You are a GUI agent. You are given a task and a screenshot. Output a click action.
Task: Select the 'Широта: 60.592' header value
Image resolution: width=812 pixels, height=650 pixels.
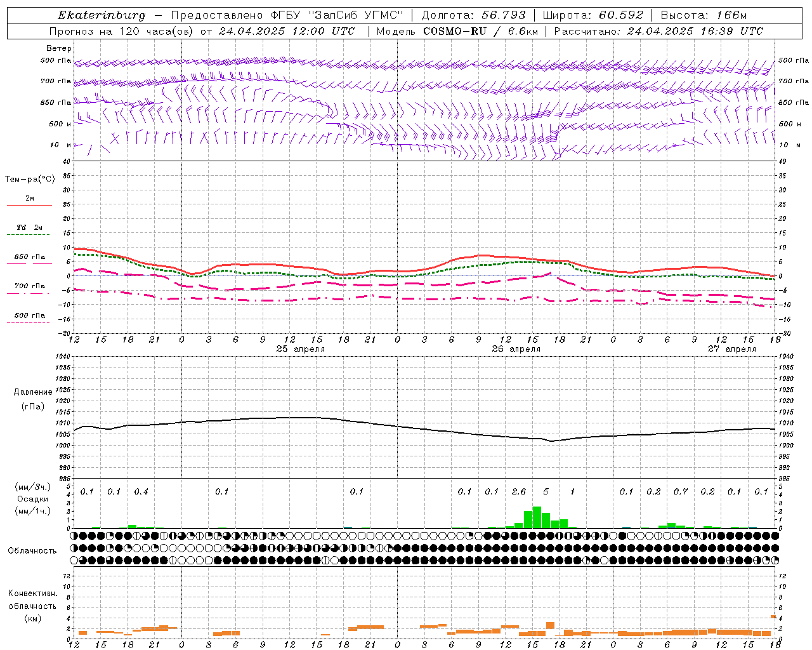click(x=593, y=15)
